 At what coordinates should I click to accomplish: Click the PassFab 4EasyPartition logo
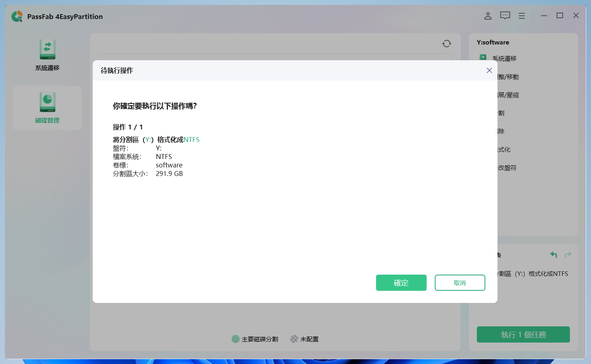17,17
